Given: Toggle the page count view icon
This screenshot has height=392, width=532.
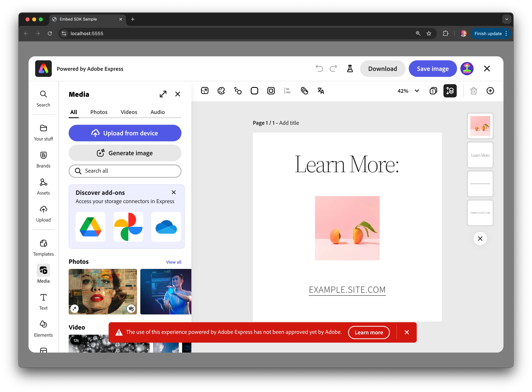Looking at the screenshot, I should [433, 91].
